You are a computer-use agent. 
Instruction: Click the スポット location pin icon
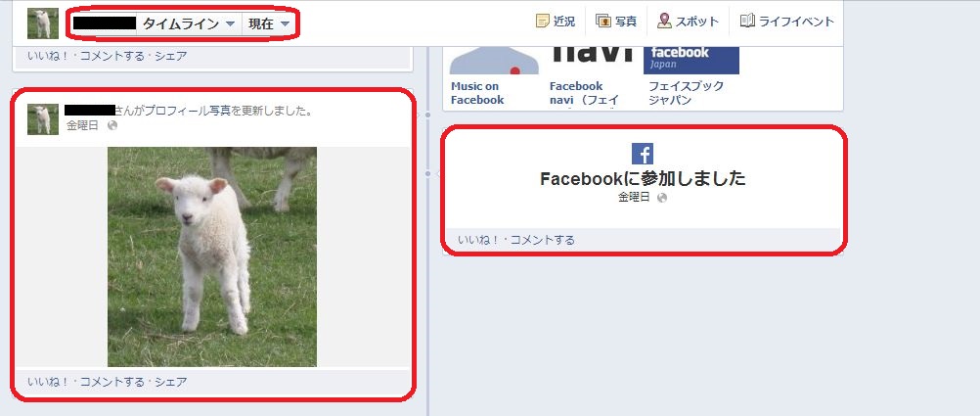point(664,21)
